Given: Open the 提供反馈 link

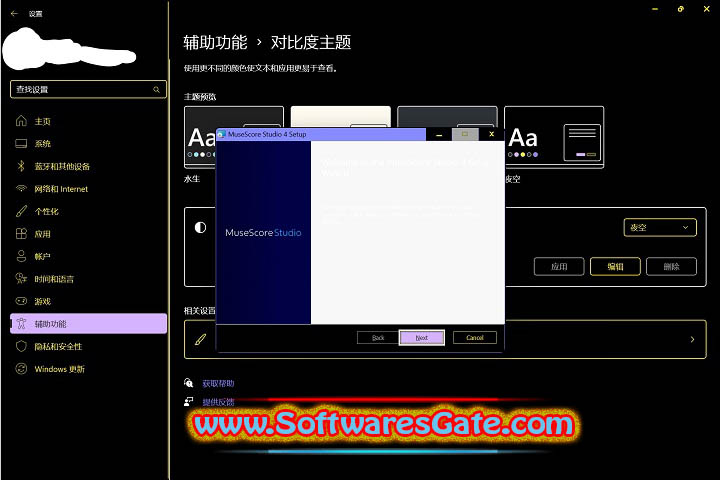Looking at the screenshot, I should click(218, 402).
